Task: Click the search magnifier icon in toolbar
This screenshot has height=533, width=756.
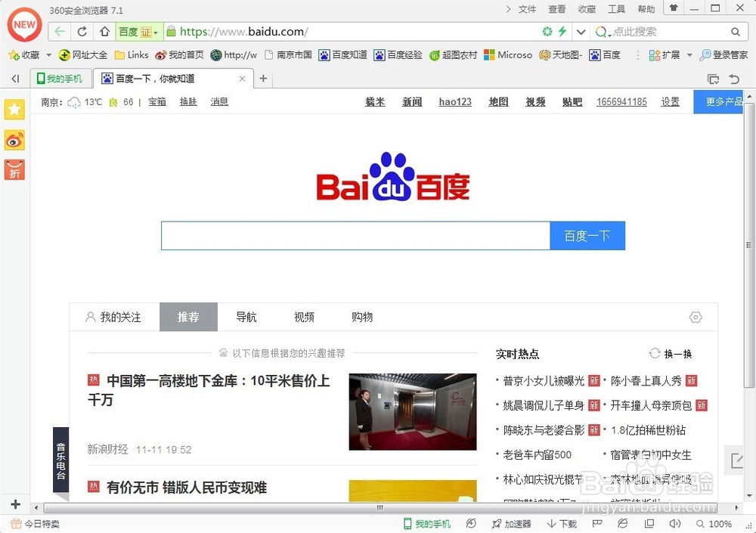Action: pyautogui.click(x=736, y=32)
